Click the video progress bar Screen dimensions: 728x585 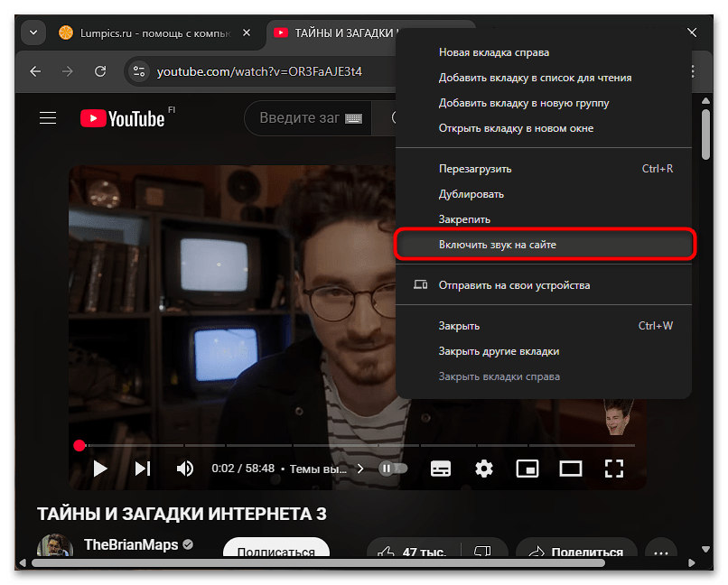(356, 445)
